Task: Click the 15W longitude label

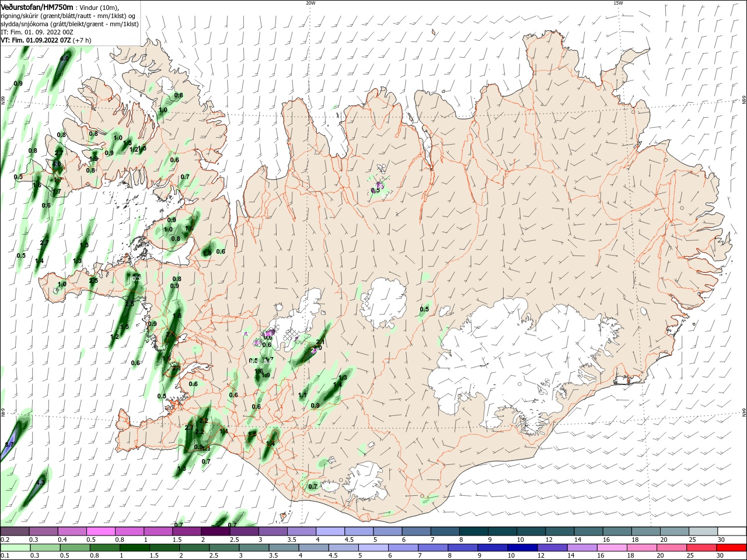Action: 618,3
